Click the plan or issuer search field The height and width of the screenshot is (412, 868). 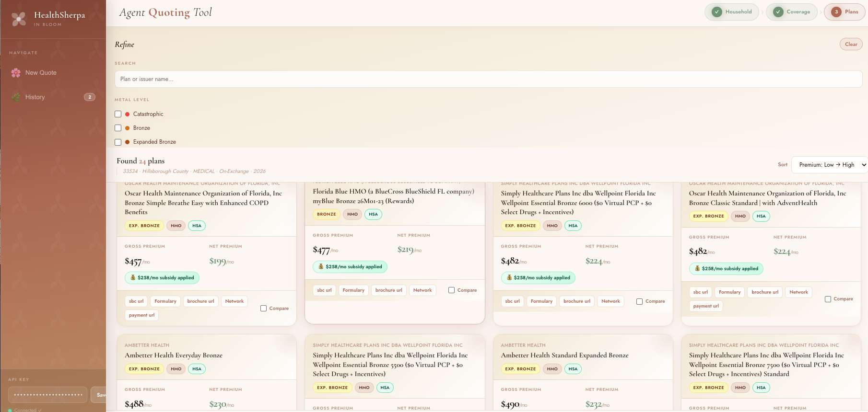click(x=488, y=79)
